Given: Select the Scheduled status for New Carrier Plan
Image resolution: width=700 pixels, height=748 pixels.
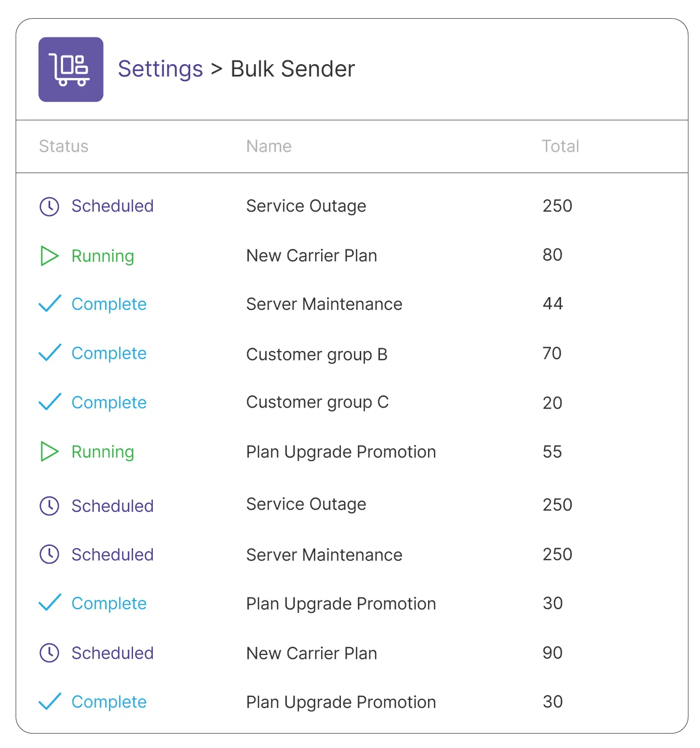Looking at the screenshot, I should (113, 653).
